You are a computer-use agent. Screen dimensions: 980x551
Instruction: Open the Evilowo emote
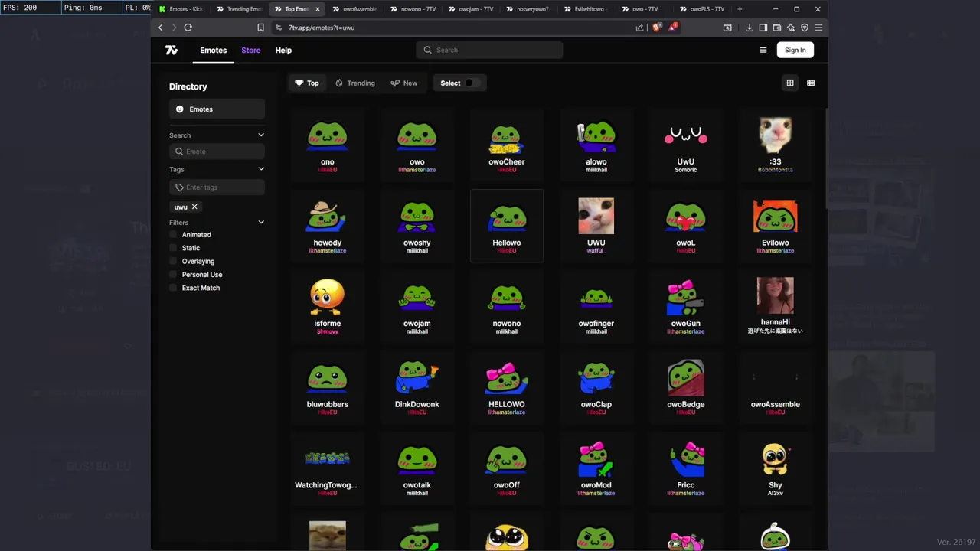click(x=775, y=226)
